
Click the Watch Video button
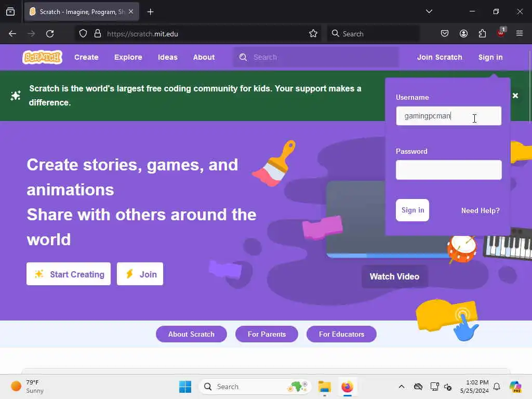pos(394,276)
